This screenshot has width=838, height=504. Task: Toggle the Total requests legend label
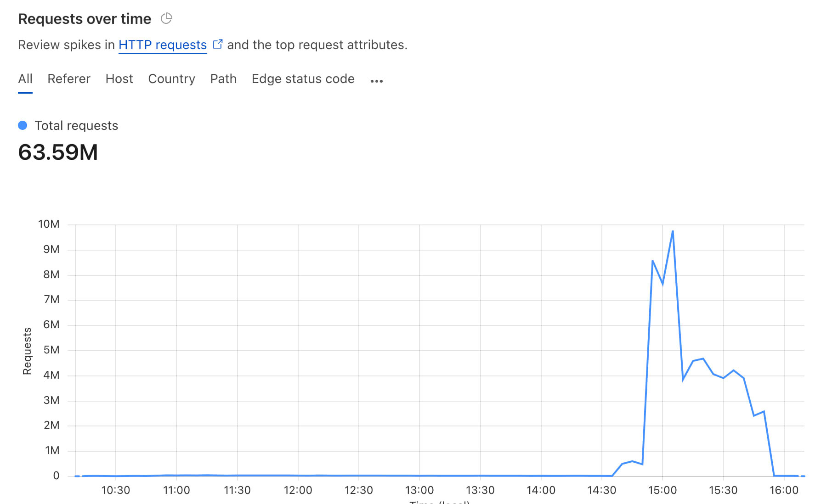[77, 125]
